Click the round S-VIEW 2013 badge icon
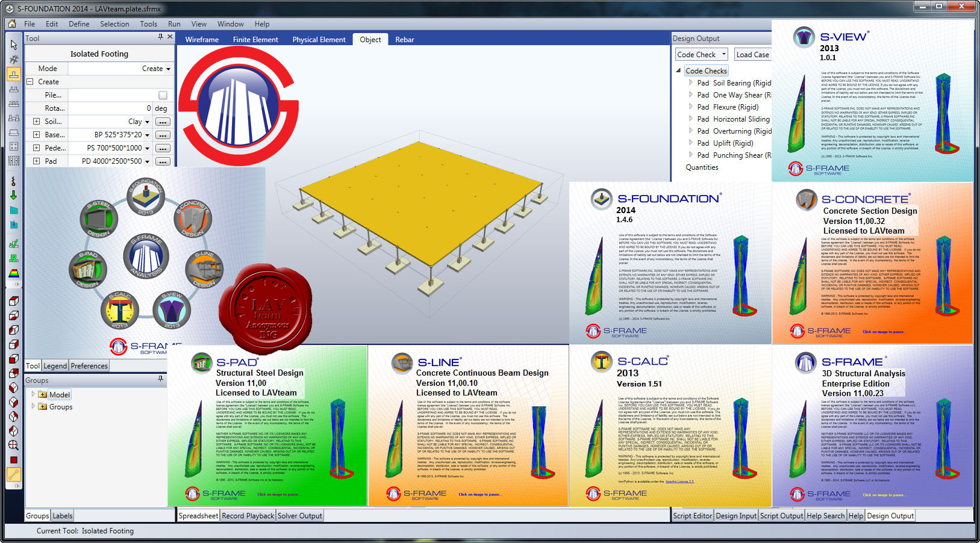This screenshot has height=543, width=980. point(172,310)
